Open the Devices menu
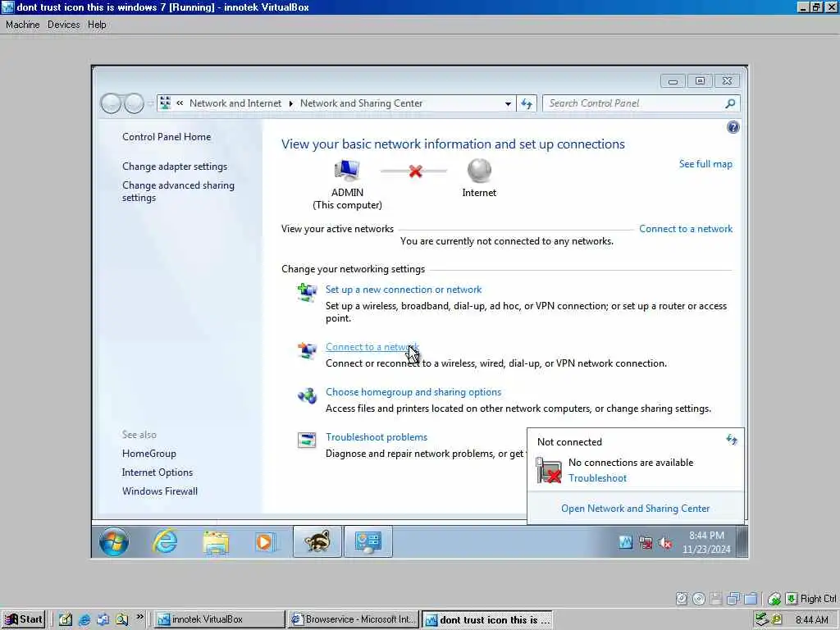The width and height of the screenshot is (840, 630). [63, 25]
